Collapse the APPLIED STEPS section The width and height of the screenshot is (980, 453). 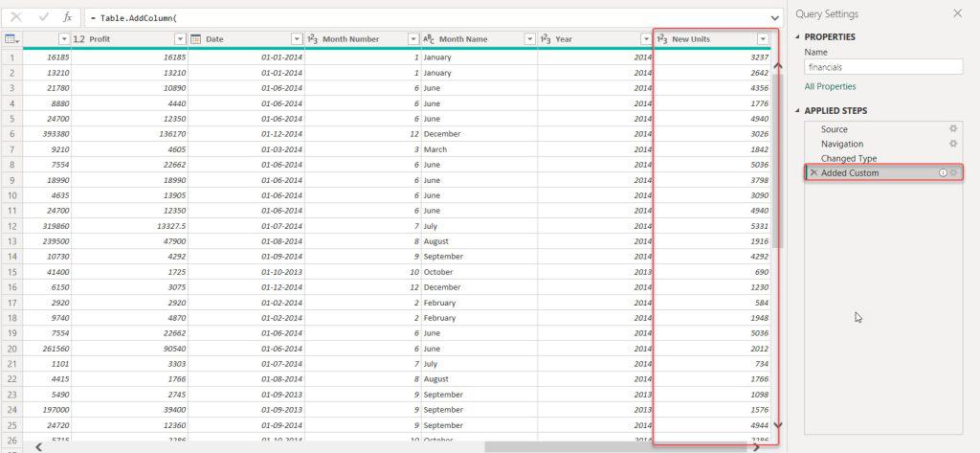click(798, 111)
